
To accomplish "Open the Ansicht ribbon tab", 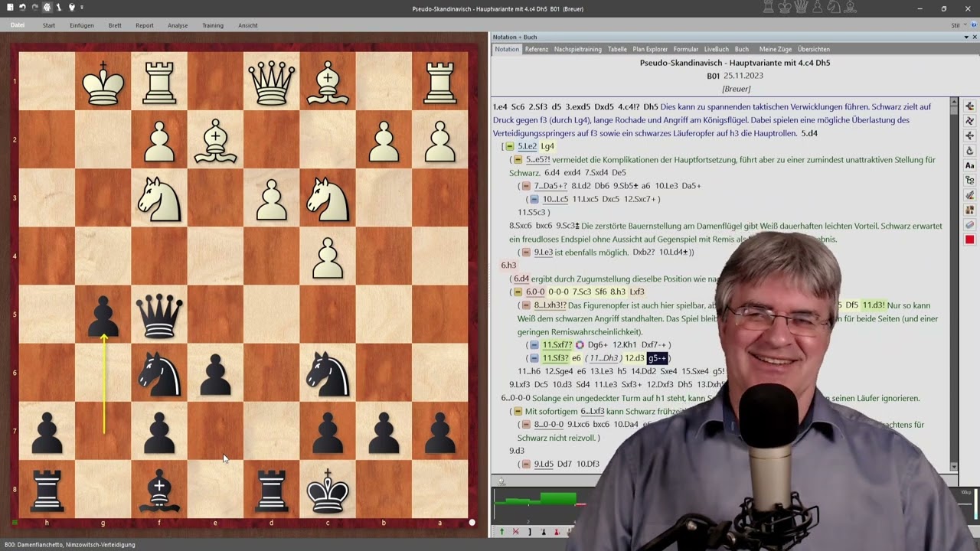I will pos(248,25).
